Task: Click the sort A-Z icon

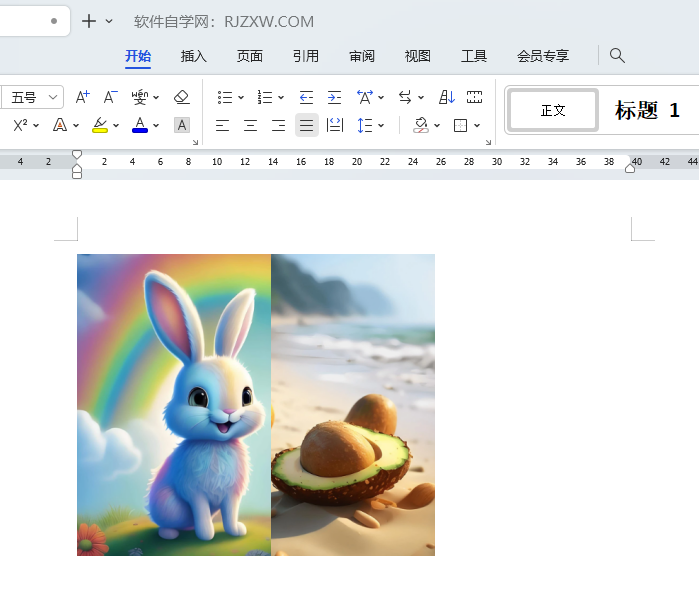Action: coord(447,97)
